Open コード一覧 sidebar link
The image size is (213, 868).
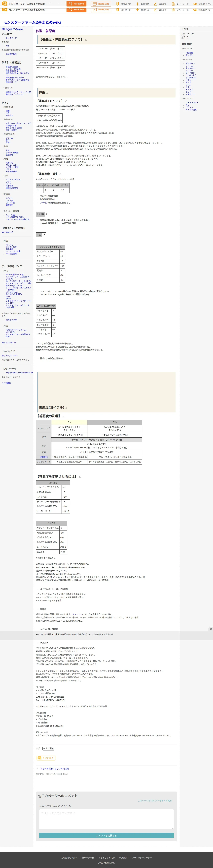(x=10, y=203)
